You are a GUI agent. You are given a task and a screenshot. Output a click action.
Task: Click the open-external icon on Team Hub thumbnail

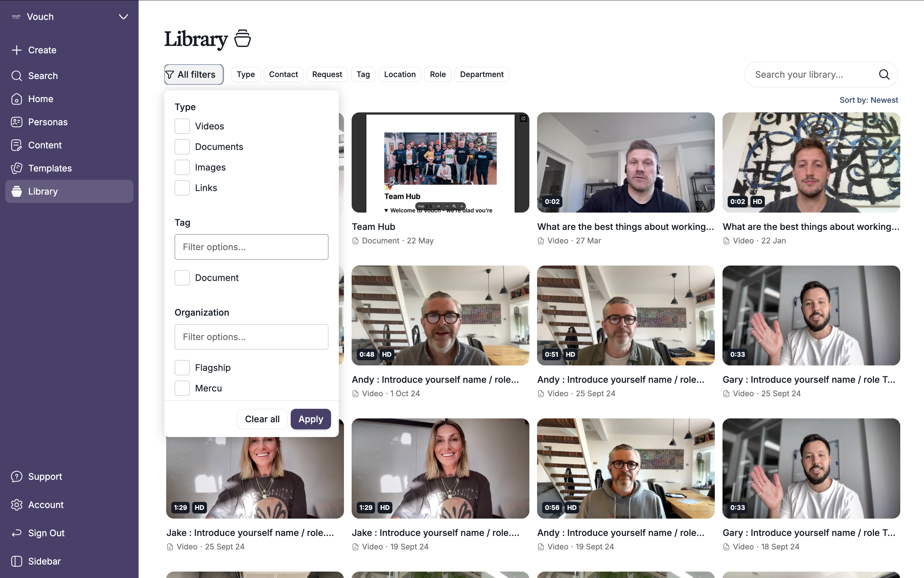[x=524, y=118]
